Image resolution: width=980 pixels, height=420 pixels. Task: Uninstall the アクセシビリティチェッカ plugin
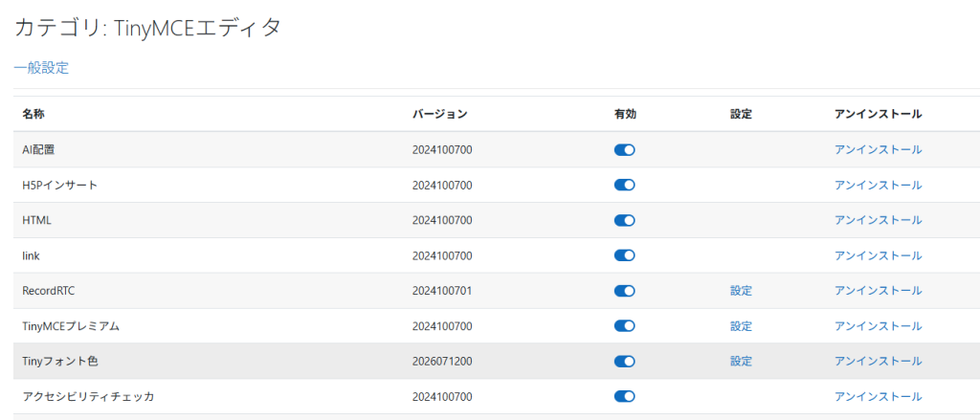pyautogui.click(x=879, y=396)
